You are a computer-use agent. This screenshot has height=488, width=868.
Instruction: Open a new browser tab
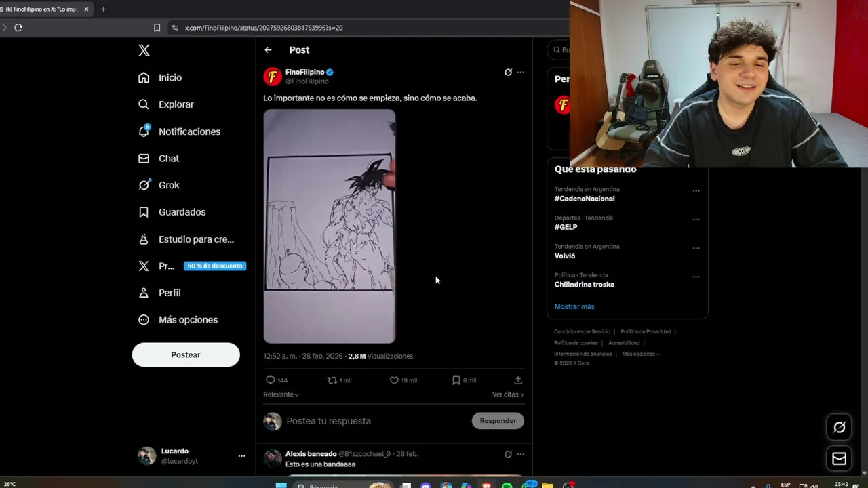coord(103,9)
